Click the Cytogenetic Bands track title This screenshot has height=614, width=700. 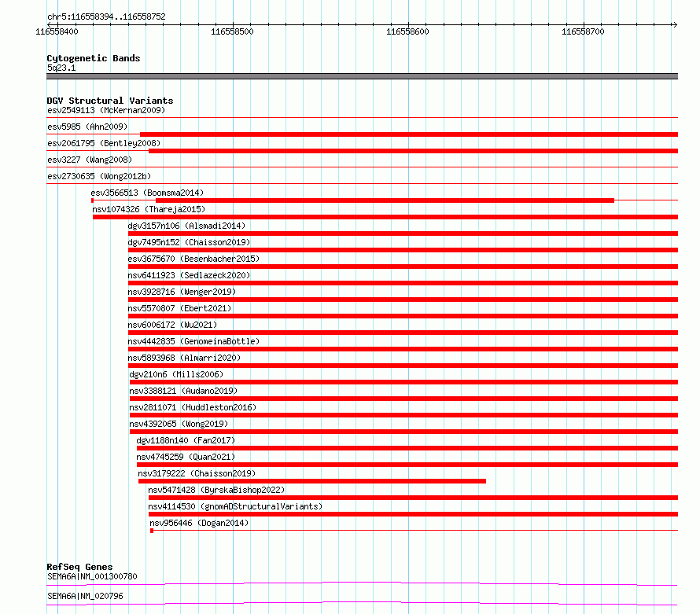tap(94, 58)
